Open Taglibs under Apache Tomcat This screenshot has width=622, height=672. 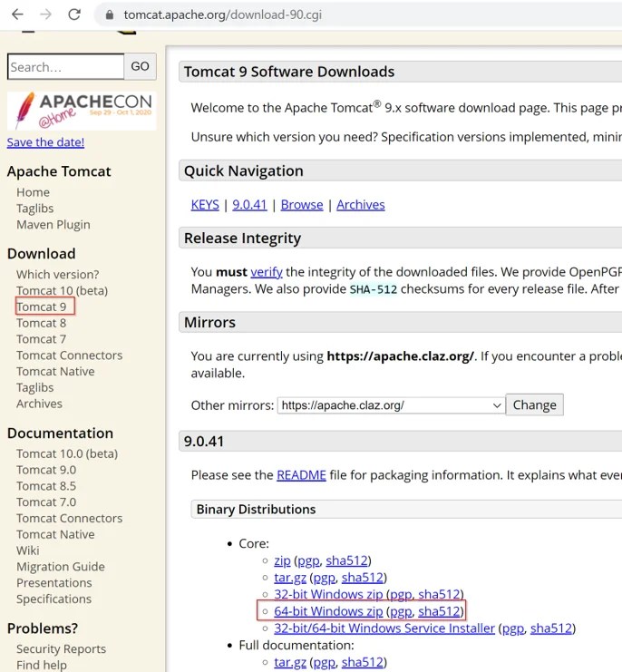pos(35,209)
